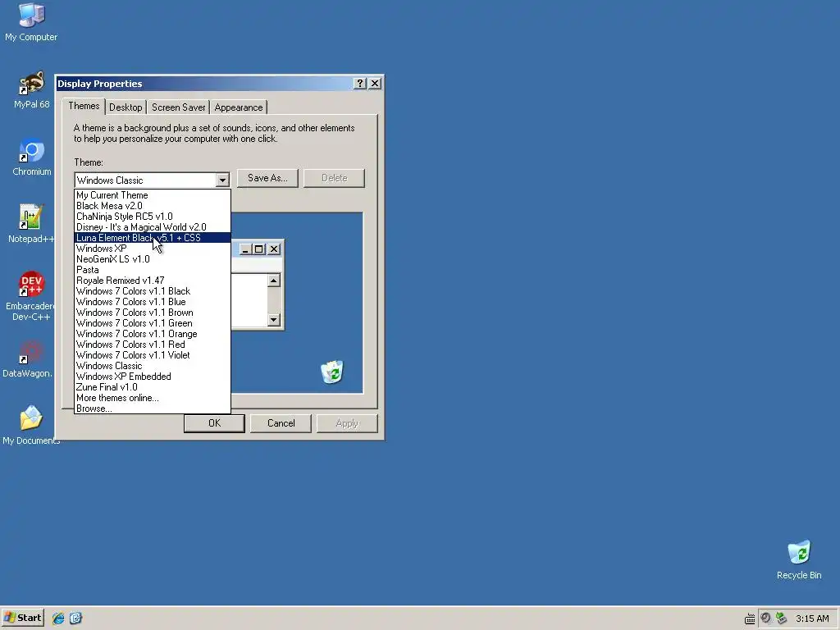Switch to the Desktop tab
Image resolution: width=840 pixels, height=630 pixels.
tap(126, 107)
